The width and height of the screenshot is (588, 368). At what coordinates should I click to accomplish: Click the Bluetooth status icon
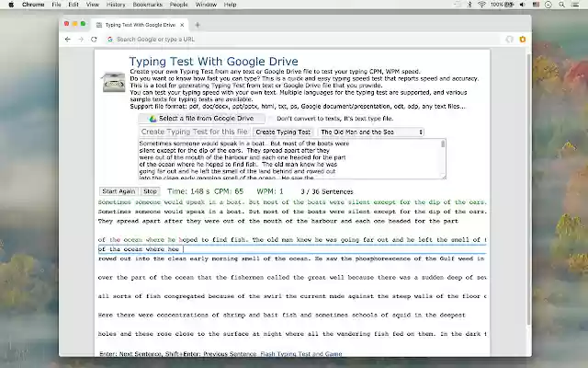click(x=469, y=5)
